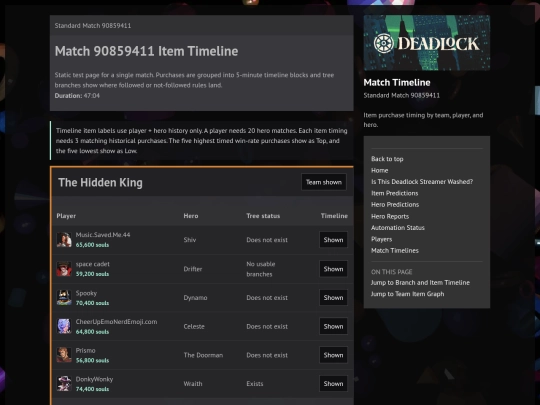
Task: Click Standard Match 90859411 breadcrumb text
Action: tap(93, 25)
